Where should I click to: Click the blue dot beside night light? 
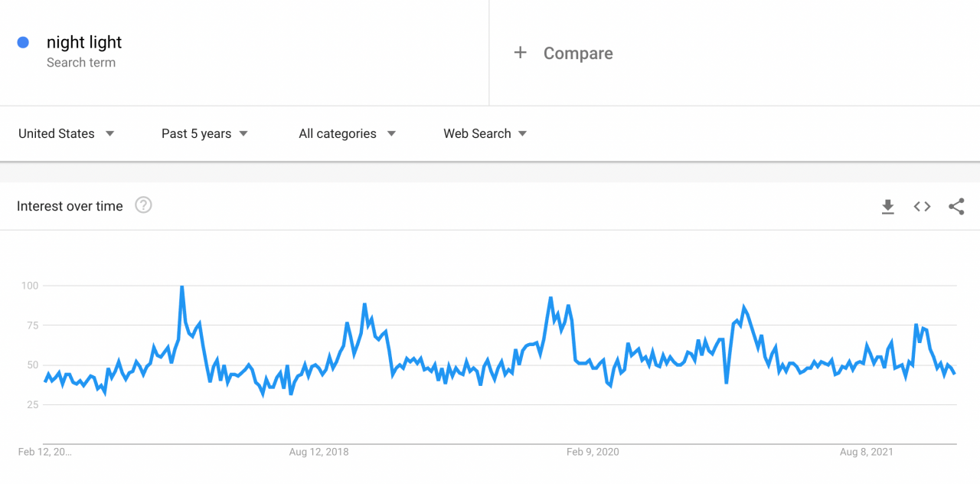pos(24,42)
